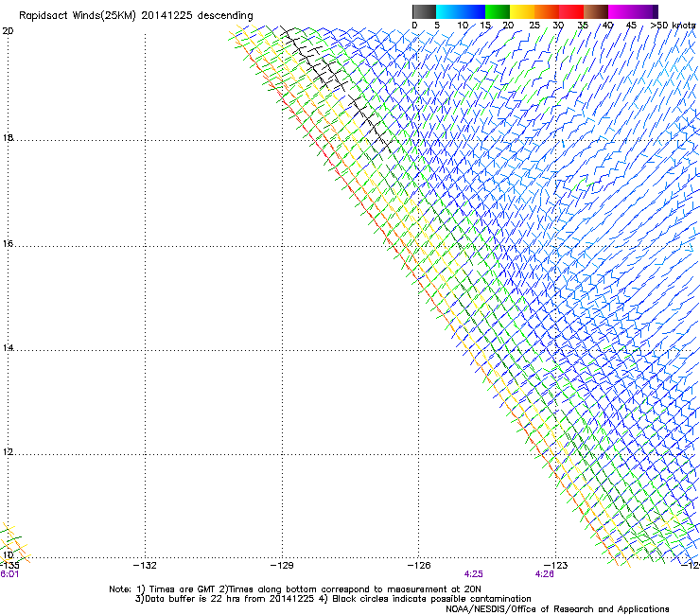Click the longitude axis label '-135'
Screen dimensions: 700x615
pos(9,566)
